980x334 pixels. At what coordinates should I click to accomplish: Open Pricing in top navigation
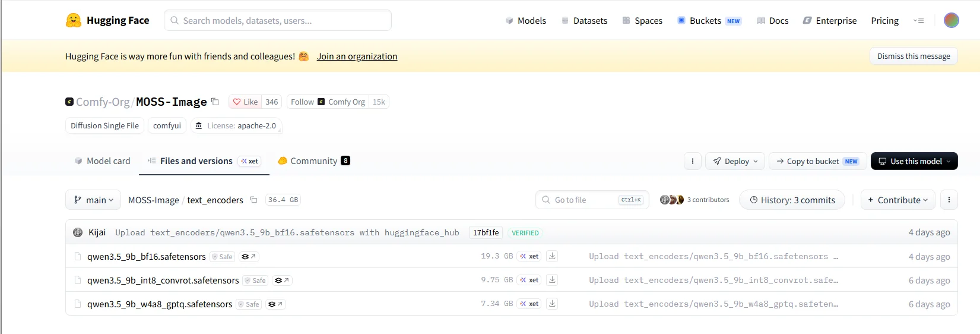point(884,21)
